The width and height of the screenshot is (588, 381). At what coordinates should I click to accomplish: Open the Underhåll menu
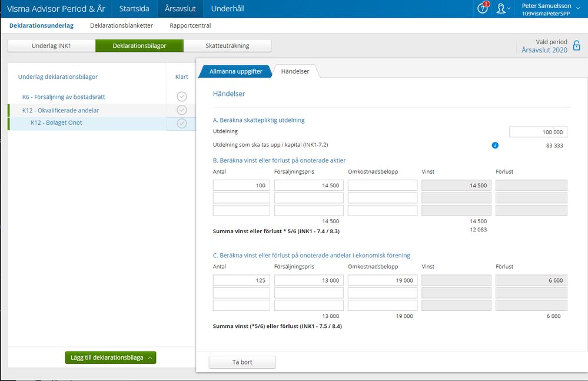pyautogui.click(x=227, y=9)
